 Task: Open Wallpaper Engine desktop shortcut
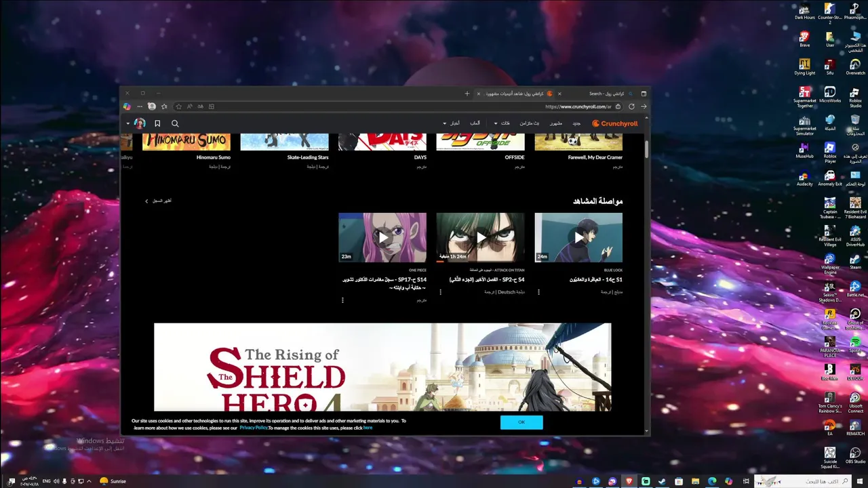click(x=829, y=264)
